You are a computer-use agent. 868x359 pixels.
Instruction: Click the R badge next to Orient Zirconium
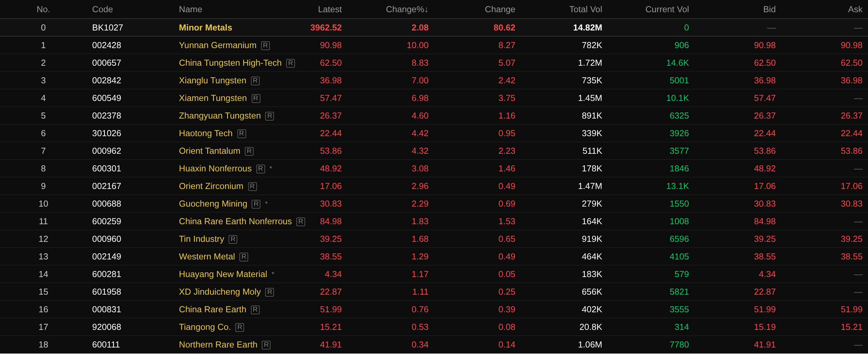tap(253, 186)
